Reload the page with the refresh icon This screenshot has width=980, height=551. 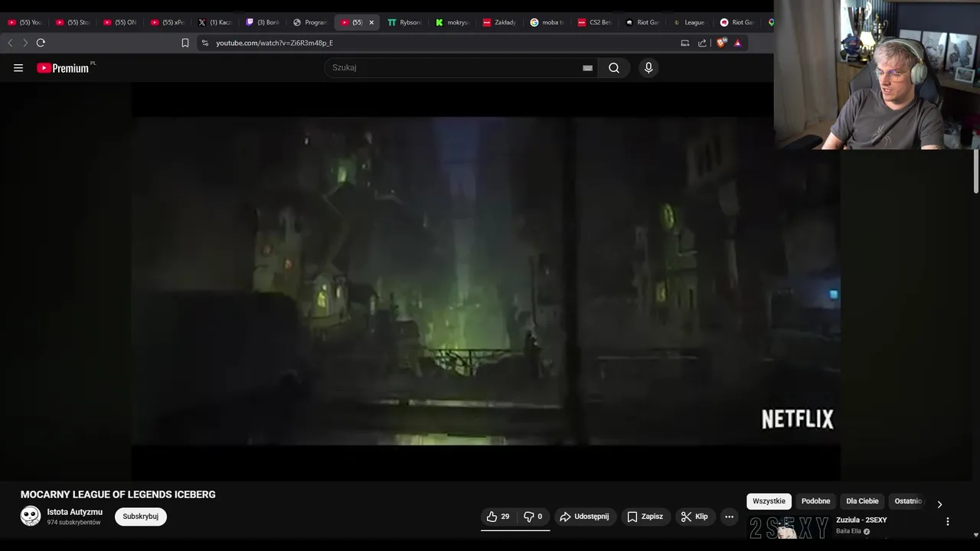point(41,43)
